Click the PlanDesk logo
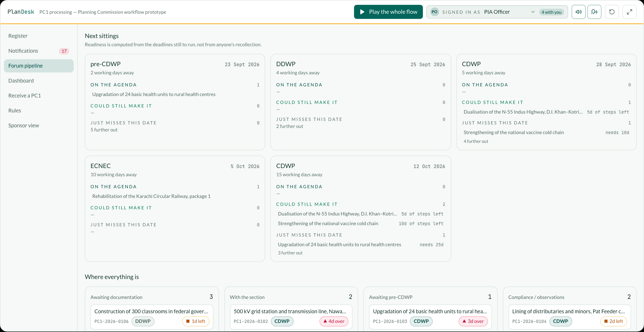This screenshot has height=332, width=644. tap(21, 12)
